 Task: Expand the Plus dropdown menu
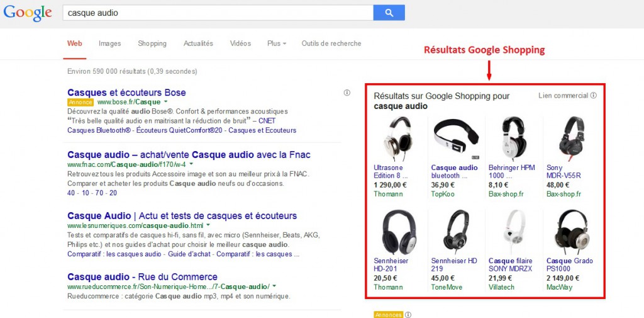(x=277, y=43)
